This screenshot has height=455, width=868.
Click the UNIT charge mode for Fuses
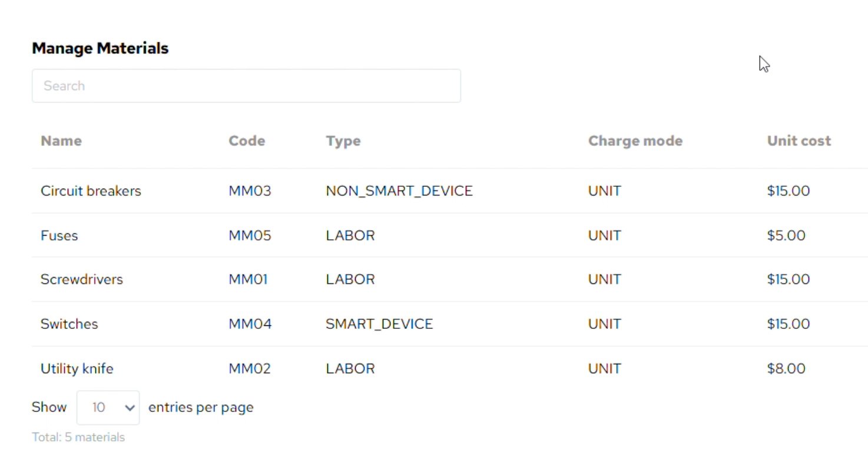[x=604, y=235]
